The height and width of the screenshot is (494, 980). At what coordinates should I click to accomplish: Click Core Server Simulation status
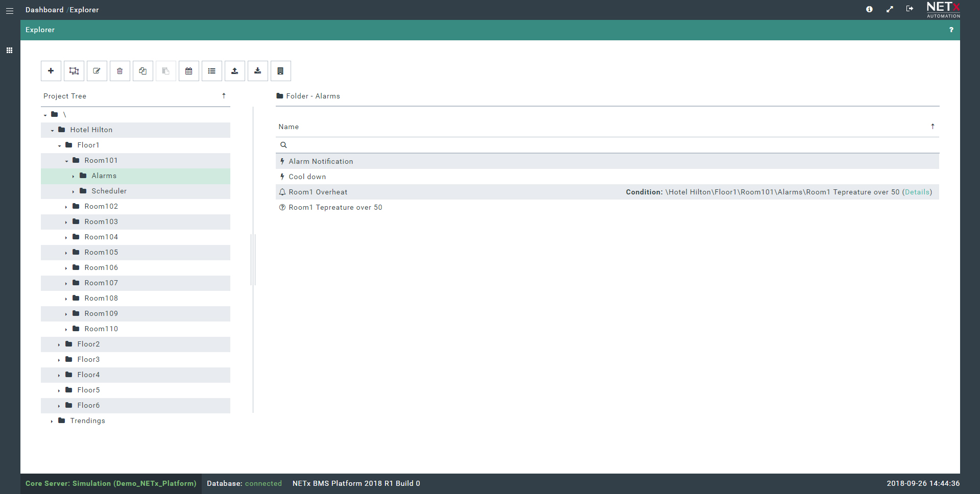pyautogui.click(x=111, y=483)
